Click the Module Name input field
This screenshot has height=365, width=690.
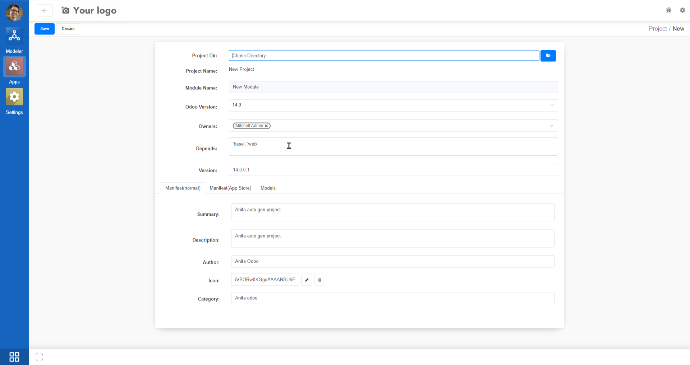393,87
